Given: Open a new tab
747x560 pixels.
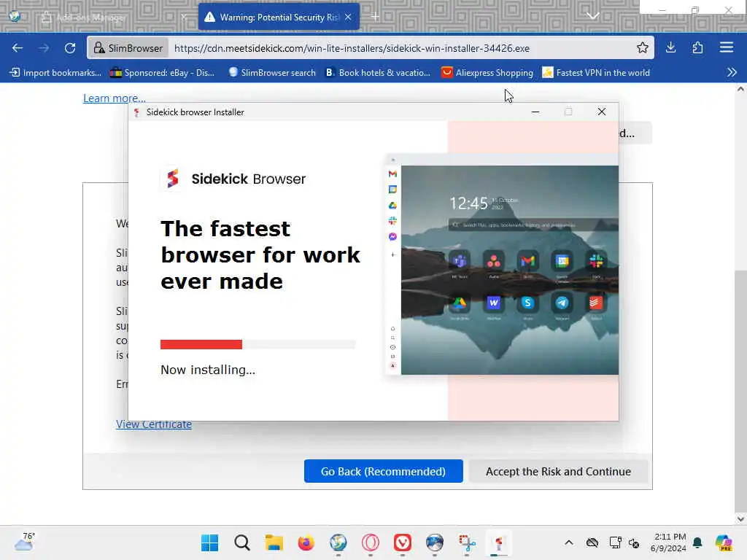Looking at the screenshot, I should [x=376, y=17].
